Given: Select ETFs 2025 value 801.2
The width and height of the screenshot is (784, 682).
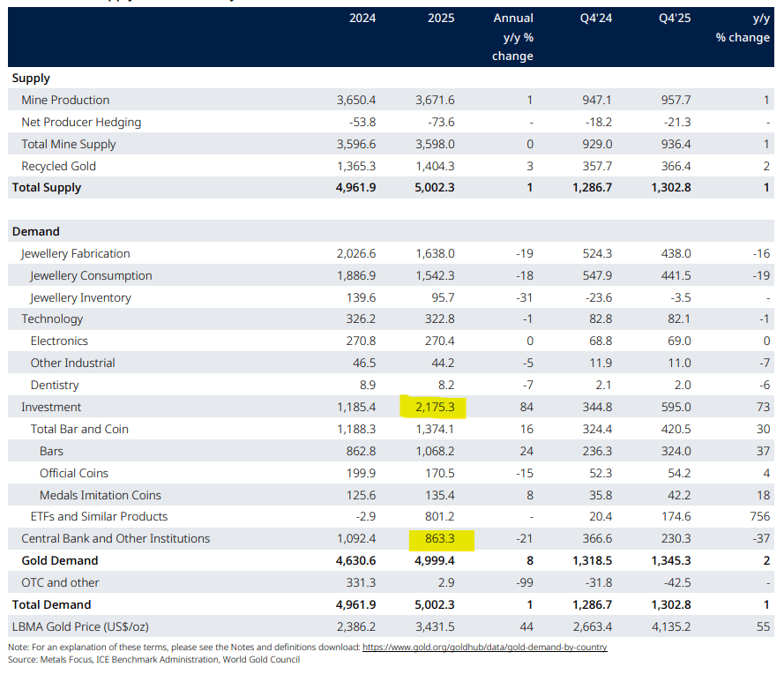Looking at the screenshot, I should (440, 516).
